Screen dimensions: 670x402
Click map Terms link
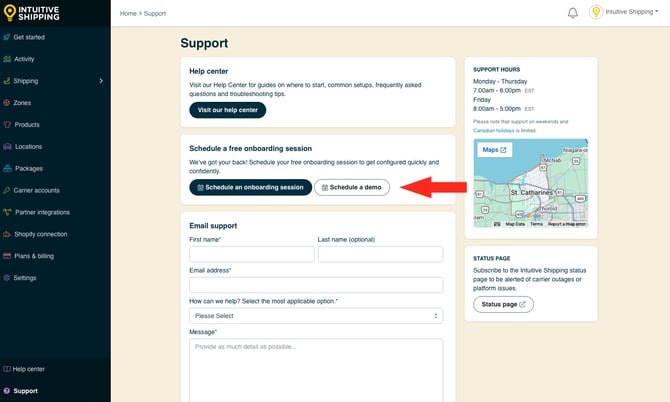[536, 224]
